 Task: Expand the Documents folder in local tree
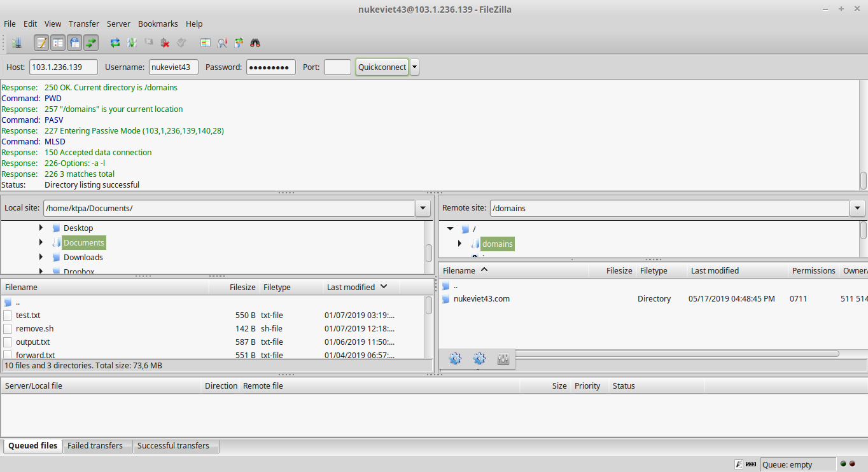point(41,242)
